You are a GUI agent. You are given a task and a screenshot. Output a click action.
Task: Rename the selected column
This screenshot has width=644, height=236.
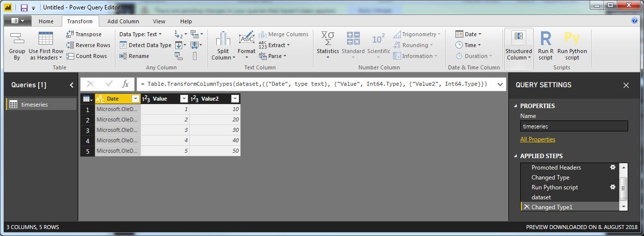pos(134,56)
